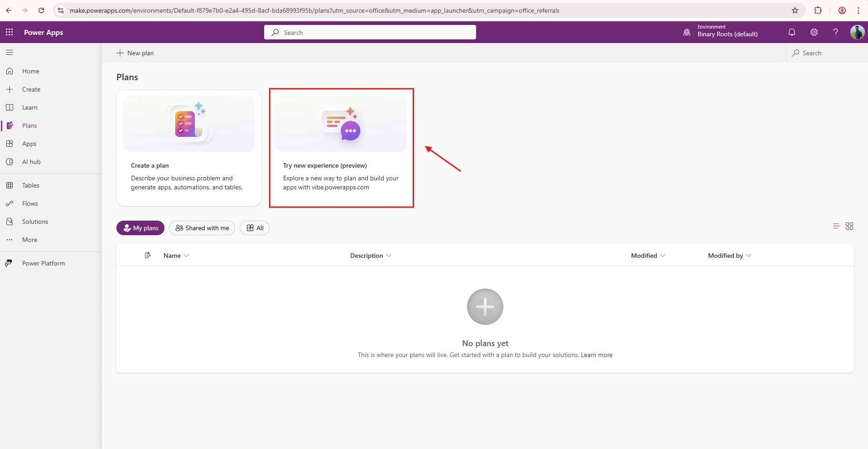Collapse the left navigation hamburger menu
This screenshot has width=868, height=449.
pos(10,53)
